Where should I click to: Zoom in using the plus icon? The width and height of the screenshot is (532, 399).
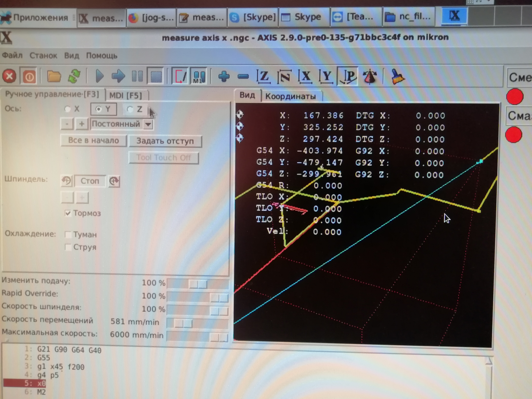(224, 76)
